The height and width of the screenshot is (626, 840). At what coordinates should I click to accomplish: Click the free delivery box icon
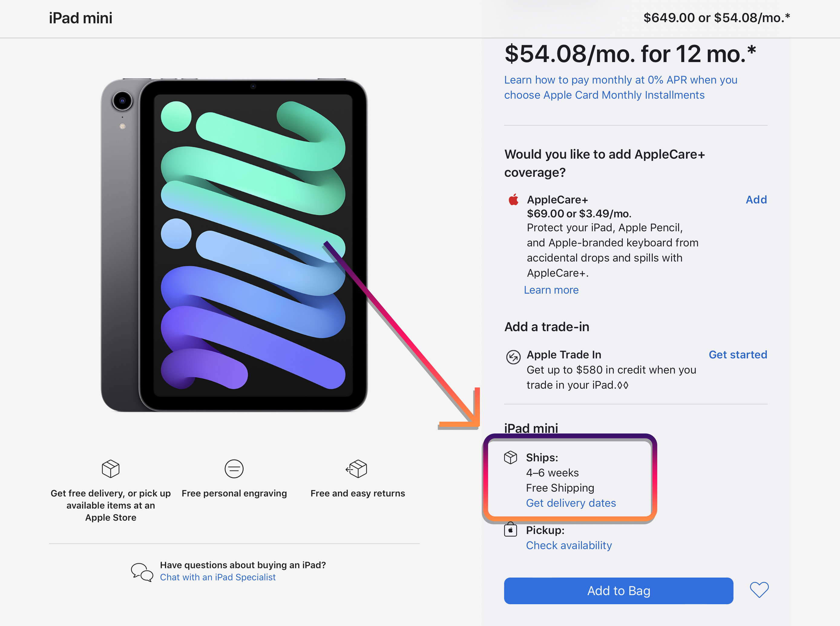(110, 469)
